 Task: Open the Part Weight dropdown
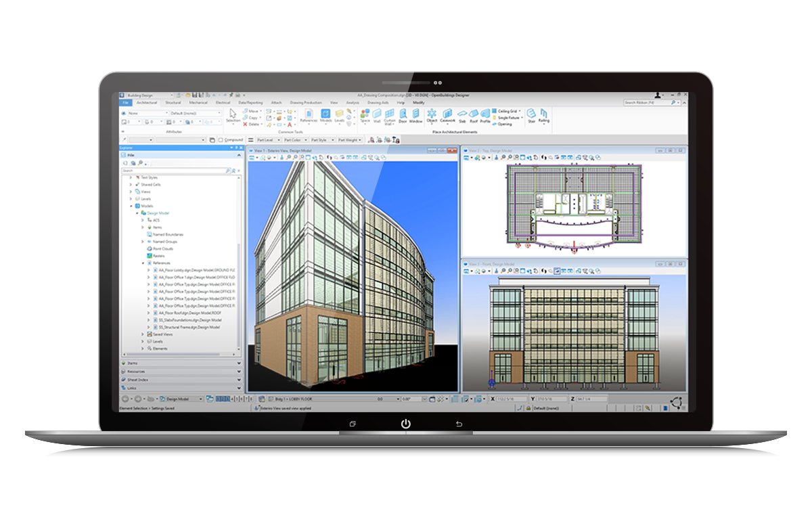point(351,139)
